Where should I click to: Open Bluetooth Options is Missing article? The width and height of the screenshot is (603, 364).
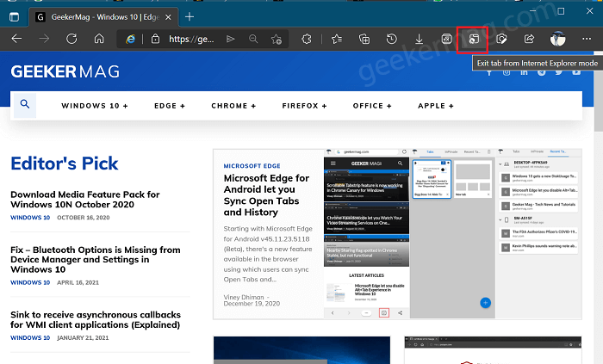[96, 260]
